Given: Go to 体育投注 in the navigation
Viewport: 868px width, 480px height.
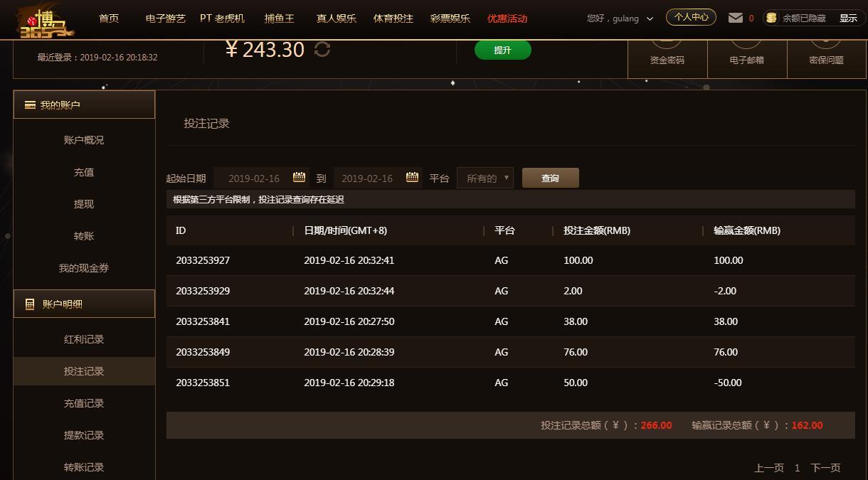Looking at the screenshot, I should pos(393,18).
